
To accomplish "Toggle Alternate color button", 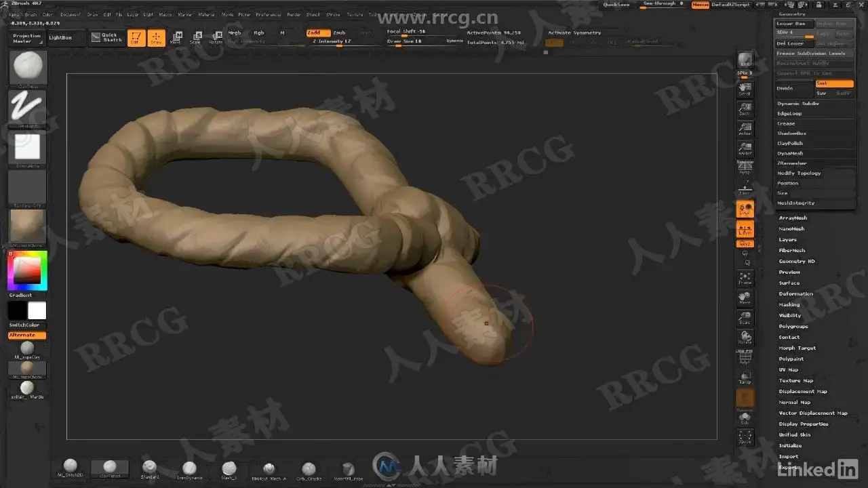I will click(27, 335).
